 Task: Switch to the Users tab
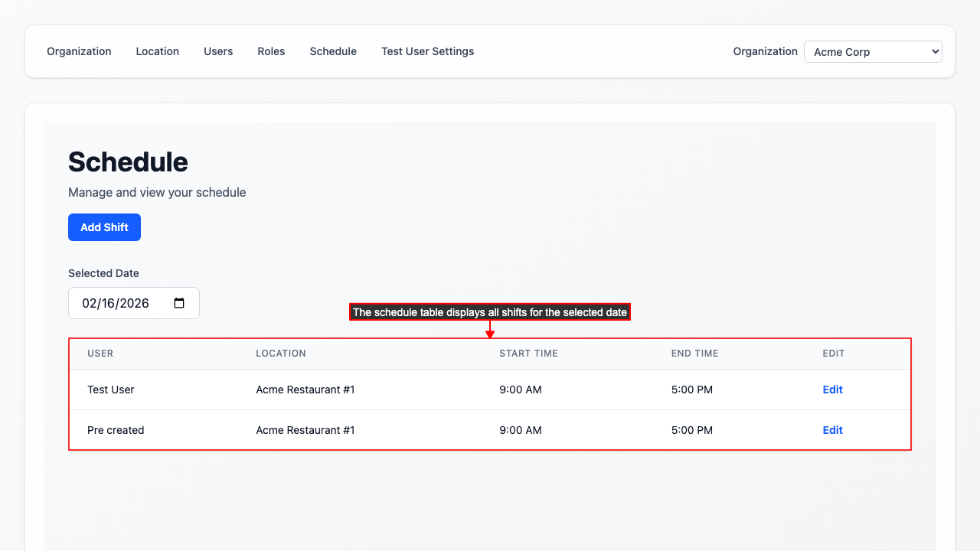click(218, 51)
